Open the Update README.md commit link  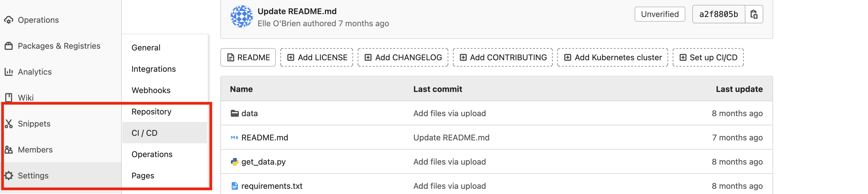[x=297, y=11]
